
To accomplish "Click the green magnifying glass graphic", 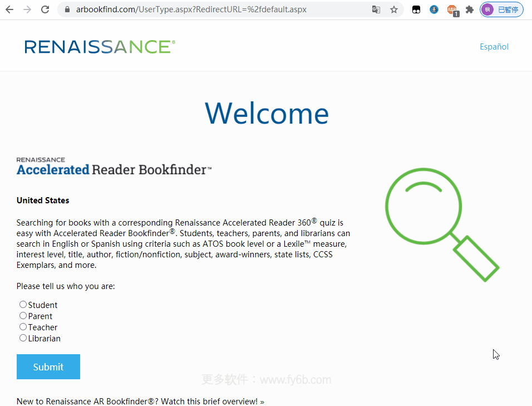I will (x=442, y=225).
